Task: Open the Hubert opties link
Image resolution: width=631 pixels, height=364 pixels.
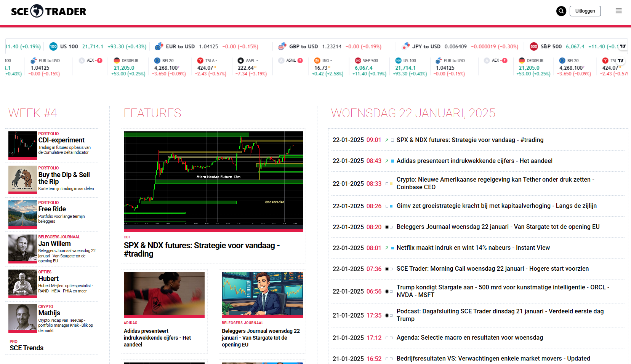Action: point(48,279)
